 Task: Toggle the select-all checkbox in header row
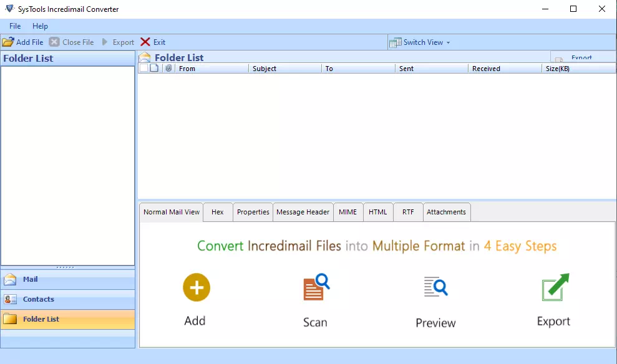pyautogui.click(x=143, y=68)
